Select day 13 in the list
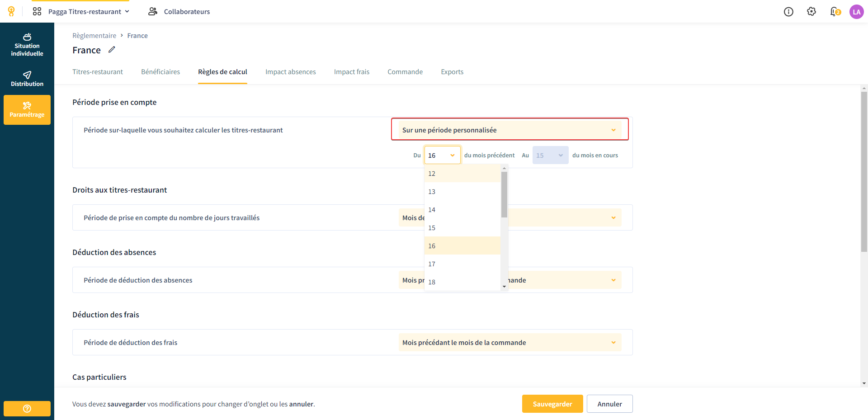 point(462,192)
